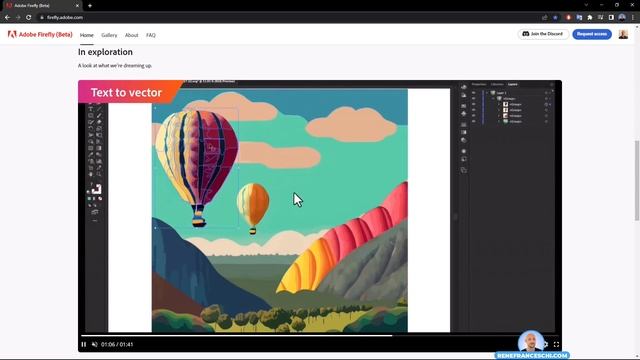Click the video timestamp 01:06 / 01:41
Viewport: 640px width, 360px height.
117,344
